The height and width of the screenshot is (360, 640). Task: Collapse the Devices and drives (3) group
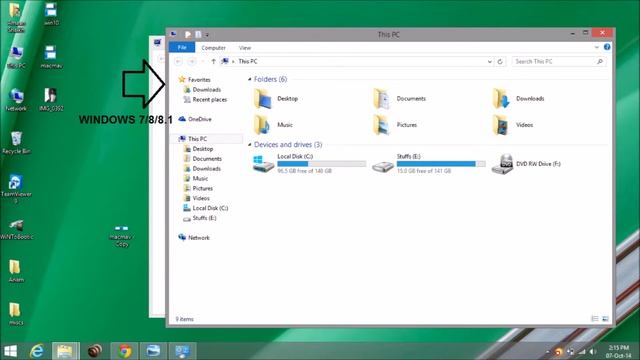pos(249,144)
